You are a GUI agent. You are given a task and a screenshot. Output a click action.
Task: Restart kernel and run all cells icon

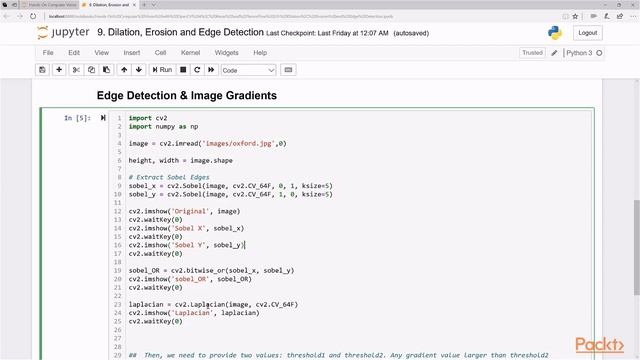point(211,70)
